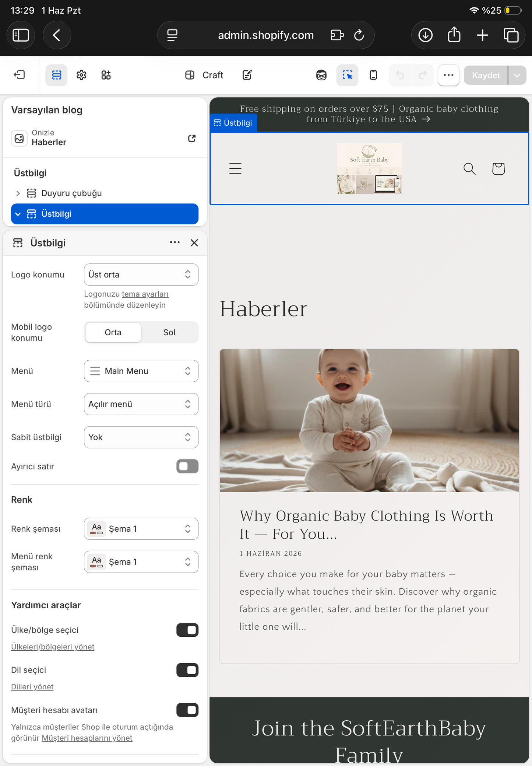Open the Sabit üstbilgi dropdown

[141, 437]
